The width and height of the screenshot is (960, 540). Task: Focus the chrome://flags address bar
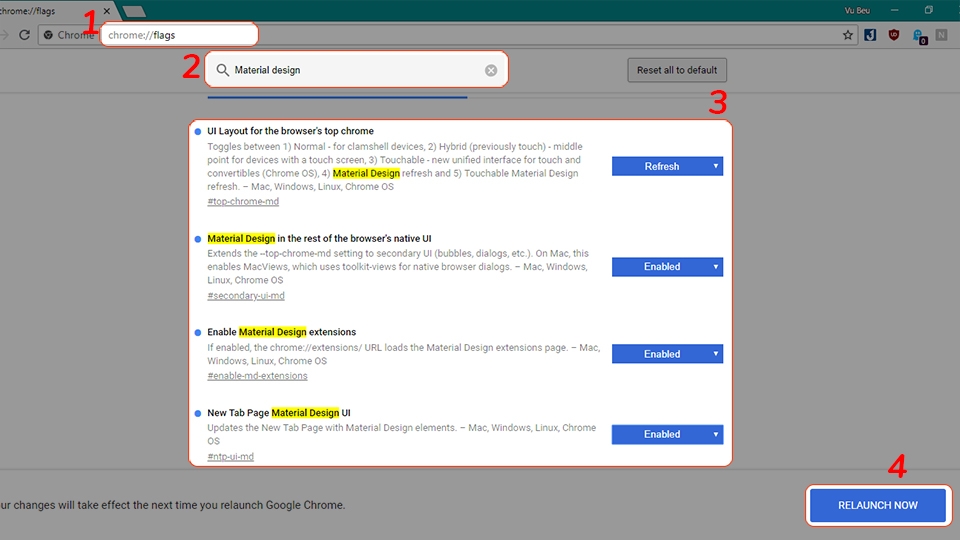(x=179, y=35)
